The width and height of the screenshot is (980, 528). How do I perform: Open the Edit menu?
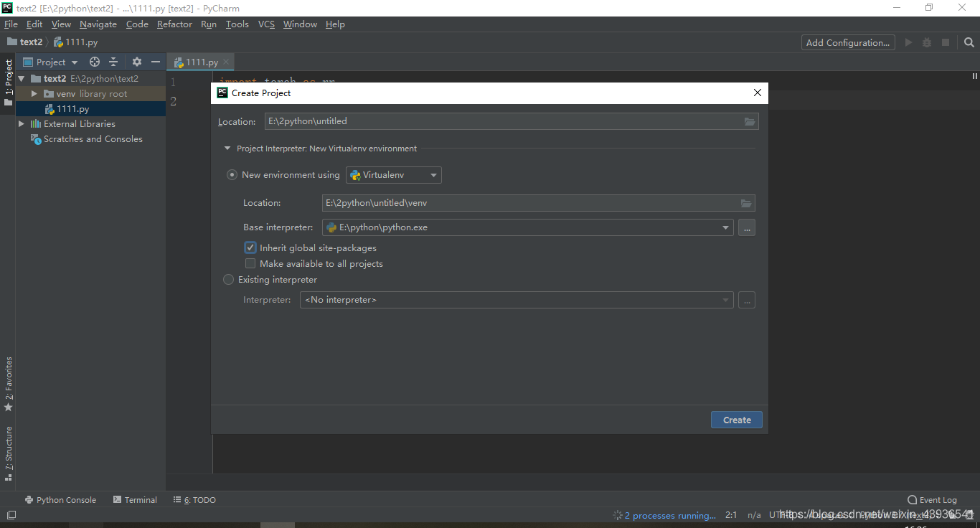[x=34, y=24]
